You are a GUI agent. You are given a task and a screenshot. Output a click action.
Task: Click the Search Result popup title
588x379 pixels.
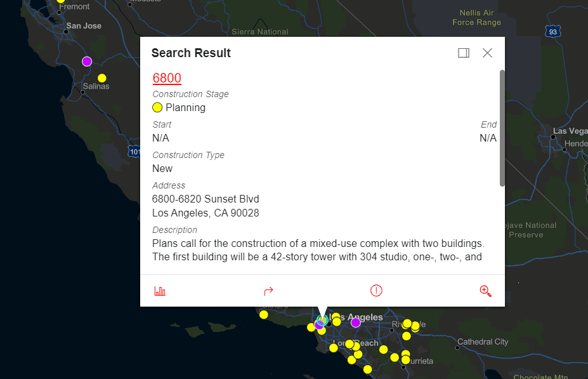click(191, 53)
